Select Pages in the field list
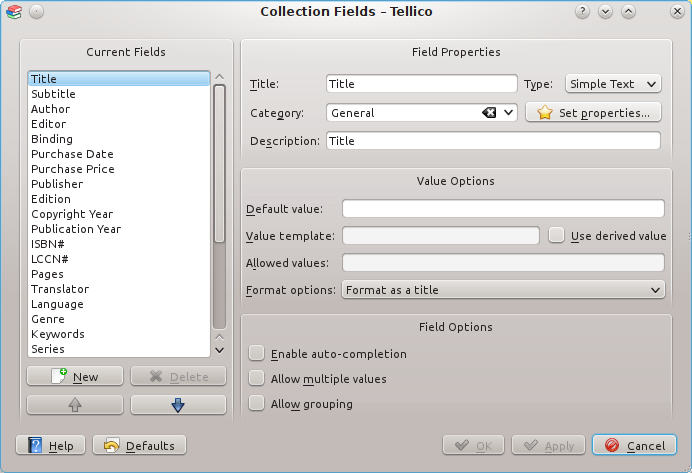 point(119,274)
